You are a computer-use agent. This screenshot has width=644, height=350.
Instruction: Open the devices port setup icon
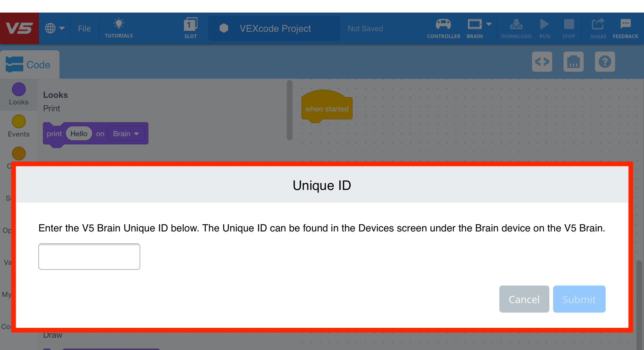(573, 62)
